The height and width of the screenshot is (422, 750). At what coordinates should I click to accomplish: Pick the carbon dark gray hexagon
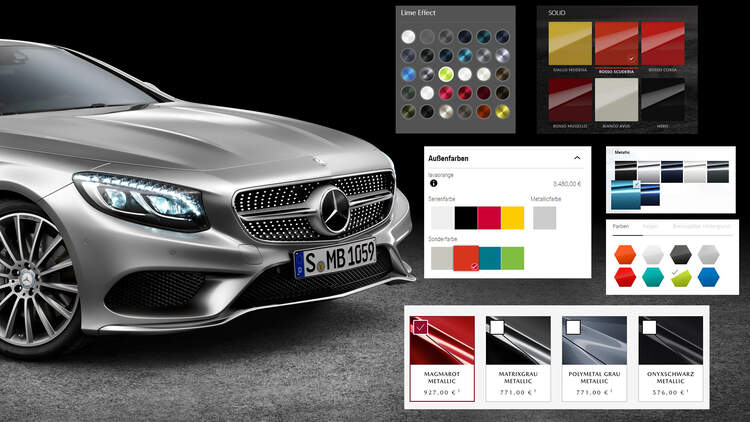681,254
